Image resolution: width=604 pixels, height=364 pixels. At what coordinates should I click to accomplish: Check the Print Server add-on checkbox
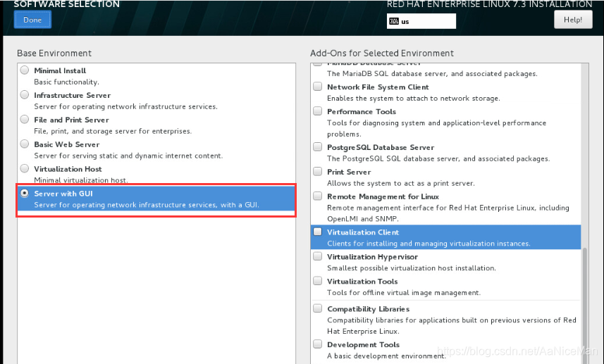[317, 171]
